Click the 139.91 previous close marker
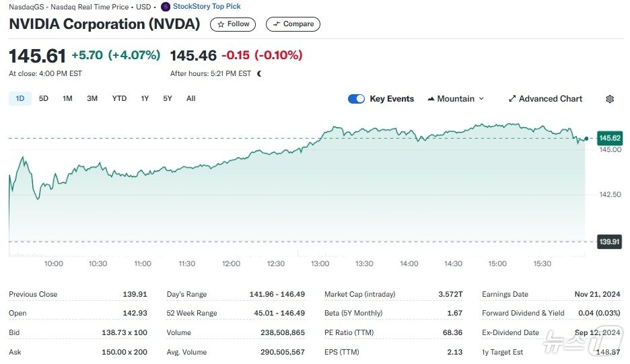630x364 pixels. [x=609, y=242]
